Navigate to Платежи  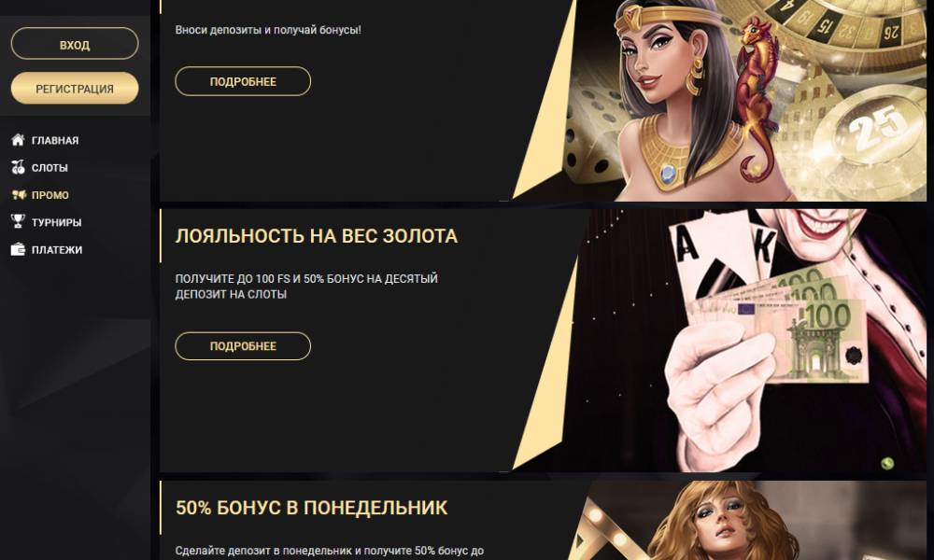(x=57, y=250)
